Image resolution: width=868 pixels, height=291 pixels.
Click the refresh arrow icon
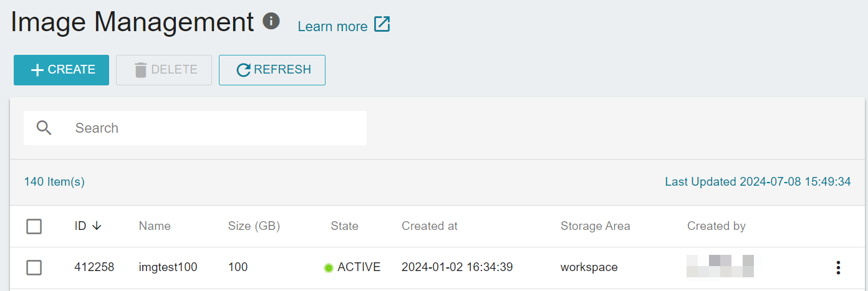coord(244,70)
